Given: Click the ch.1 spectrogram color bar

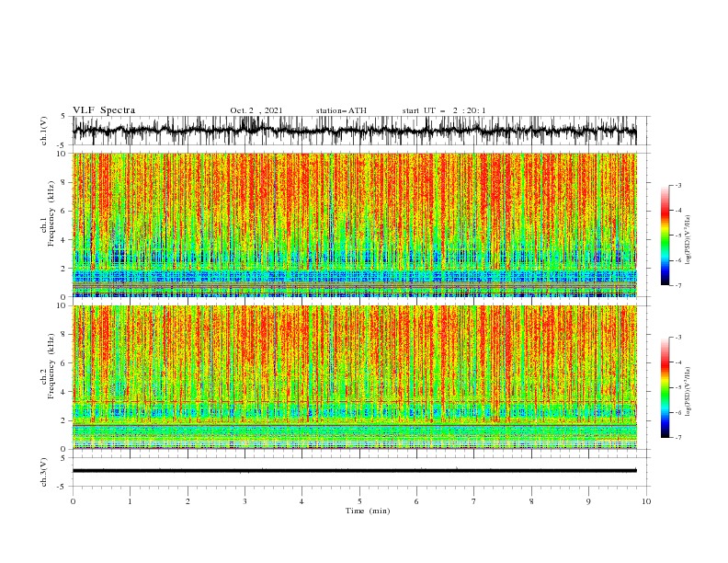Looking at the screenshot, I should 665,236.
